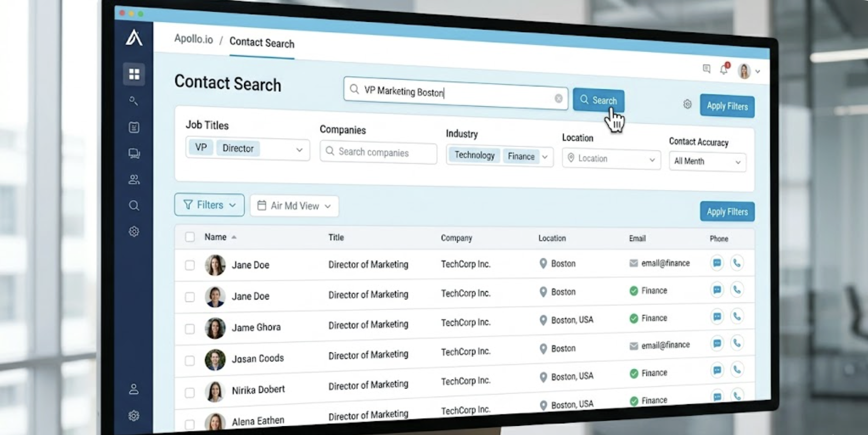Tick the checkbox for the first Jane Doe
The height and width of the screenshot is (435, 868).
(x=190, y=265)
